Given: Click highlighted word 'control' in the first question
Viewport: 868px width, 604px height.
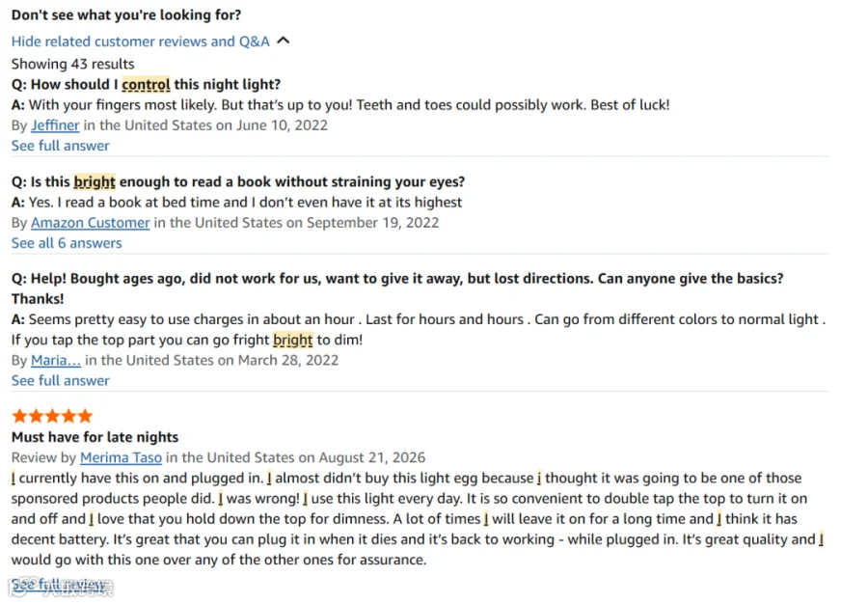Looking at the screenshot, I should (147, 85).
